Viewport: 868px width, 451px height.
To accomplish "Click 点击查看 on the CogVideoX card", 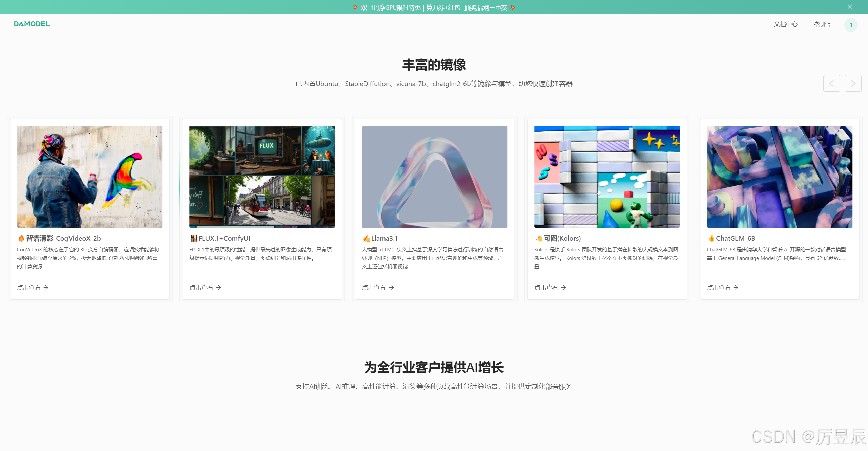I will (33, 288).
